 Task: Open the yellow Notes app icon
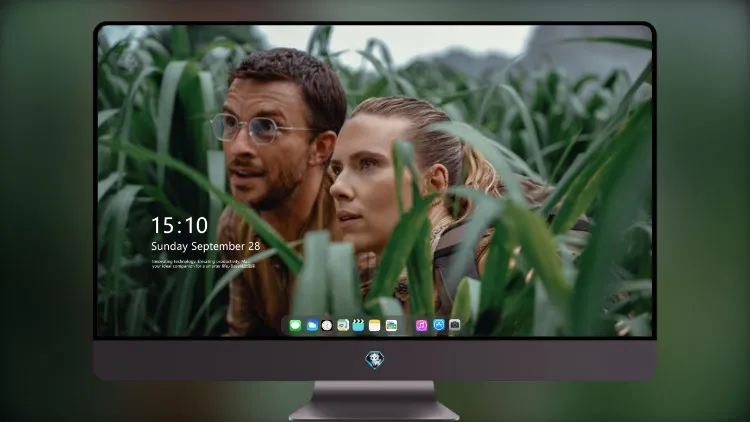[x=375, y=326]
